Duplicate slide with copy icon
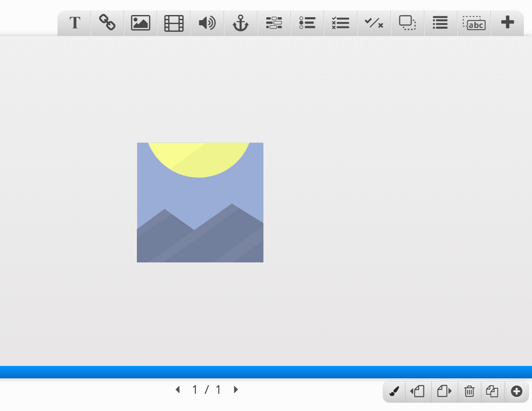 tap(493, 391)
